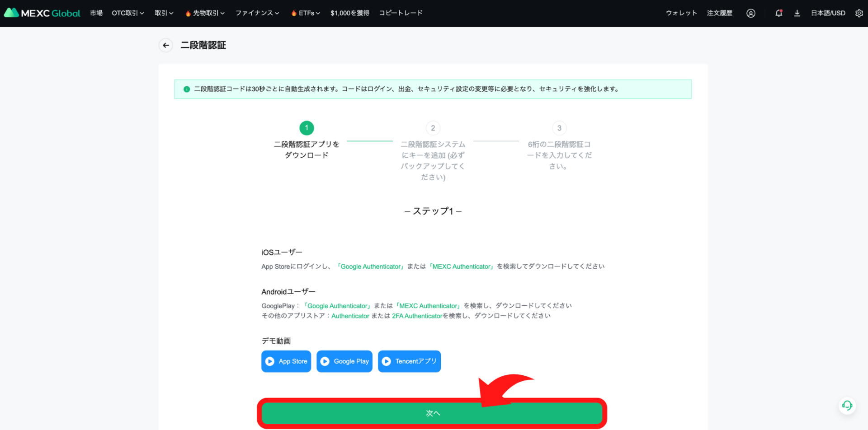
Task: Open the ウォレット menu
Action: pyautogui.click(x=681, y=13)
